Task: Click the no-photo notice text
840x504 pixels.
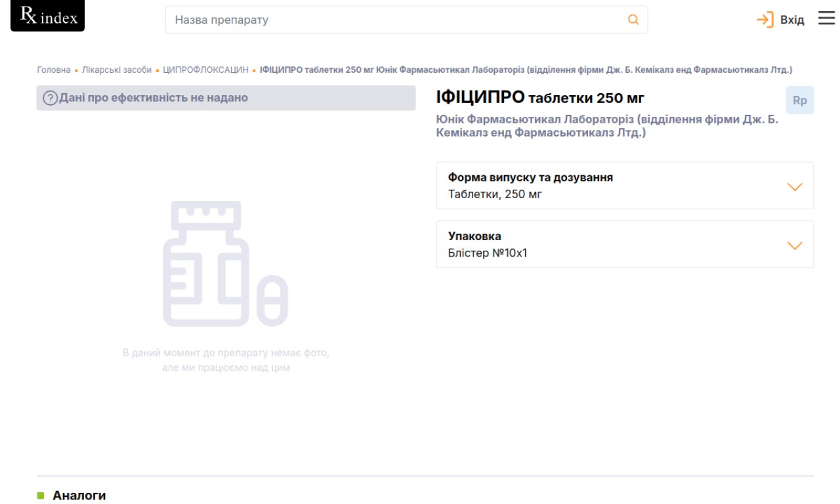Action: point(226,360)
